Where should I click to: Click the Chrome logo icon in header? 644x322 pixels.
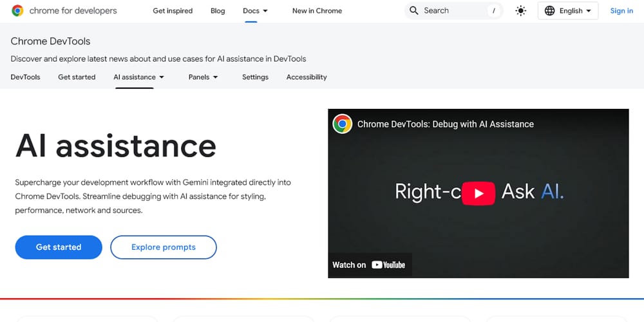pos(17,11)
